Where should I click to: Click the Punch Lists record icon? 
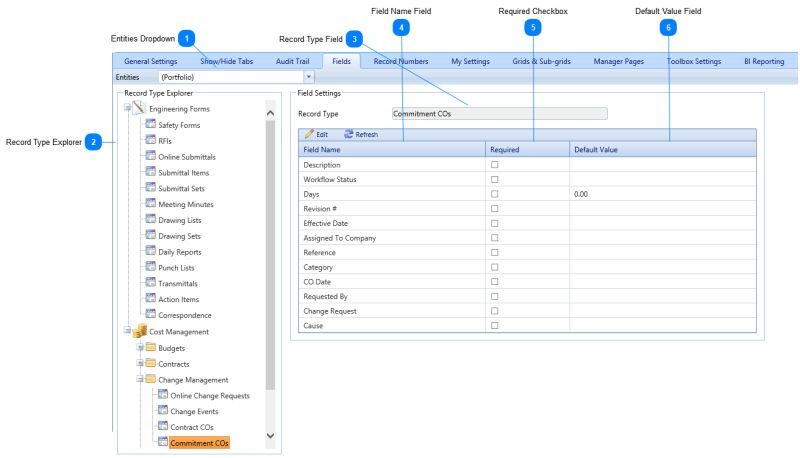[x=151, y=266]
